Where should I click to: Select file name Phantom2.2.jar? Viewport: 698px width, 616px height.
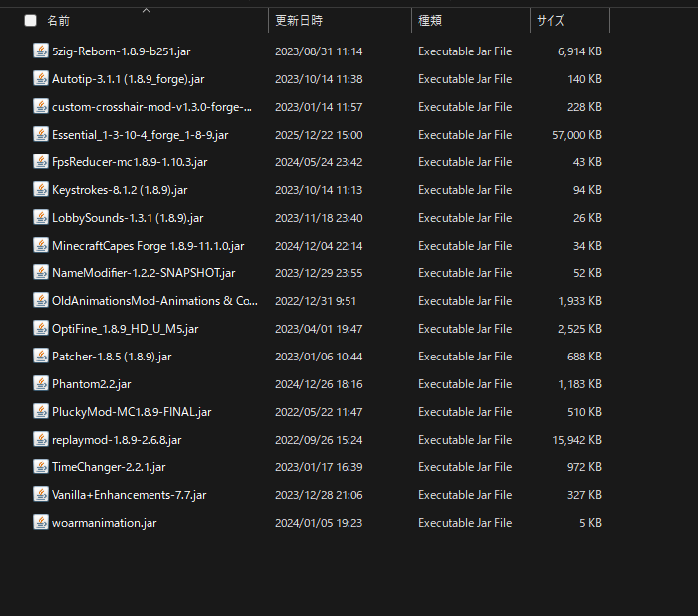point(92,384)
